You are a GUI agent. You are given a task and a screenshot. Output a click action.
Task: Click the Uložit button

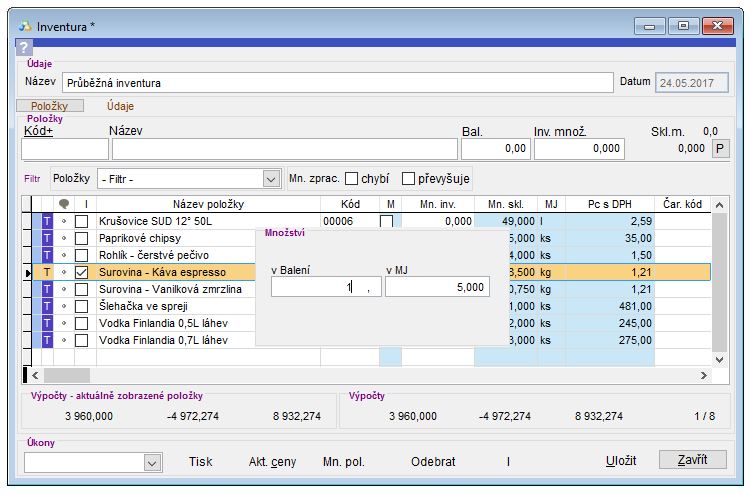pos(621,460)
